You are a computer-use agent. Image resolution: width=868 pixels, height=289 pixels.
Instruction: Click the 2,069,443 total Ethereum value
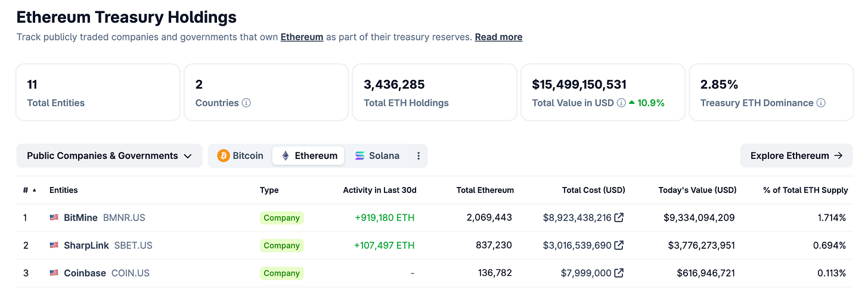[x=489, y=218]
